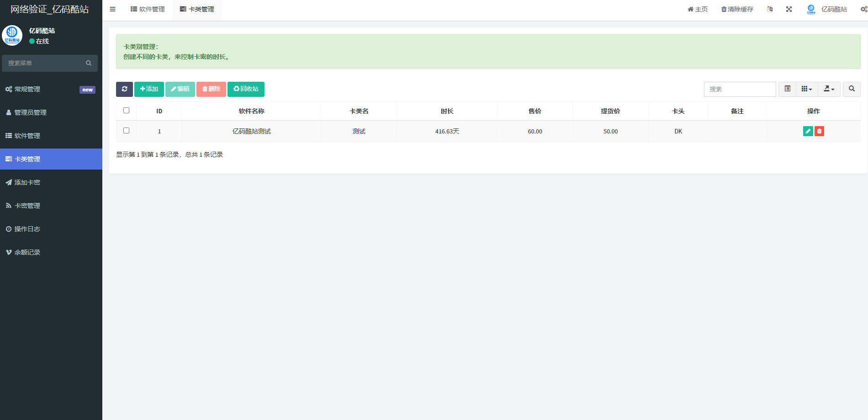Click the language switch icon in header

[770, 9]
